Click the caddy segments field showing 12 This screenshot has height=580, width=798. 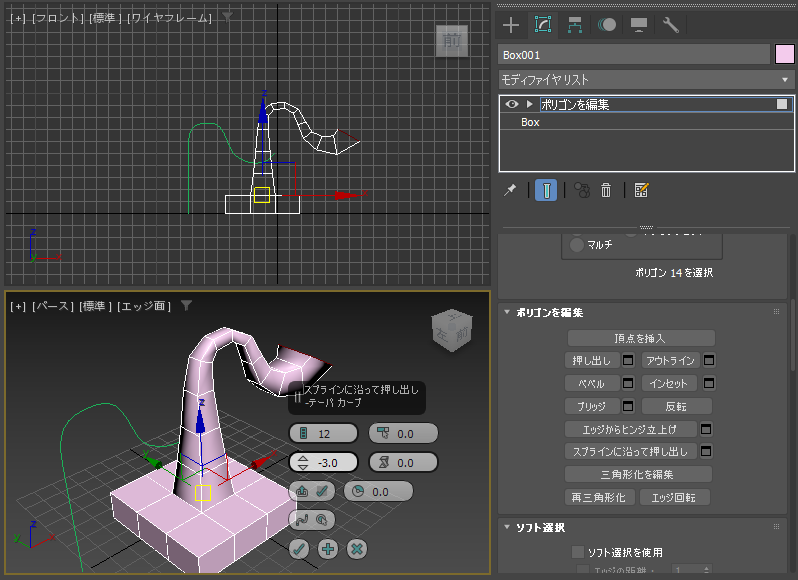324,433
